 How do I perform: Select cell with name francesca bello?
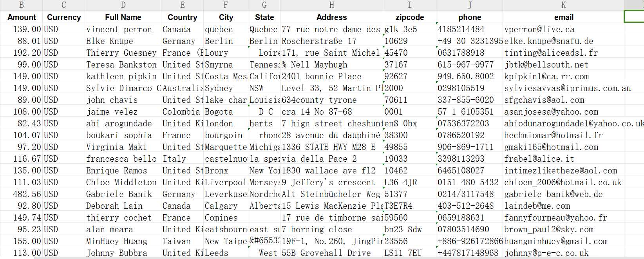[x=123, y=159]
